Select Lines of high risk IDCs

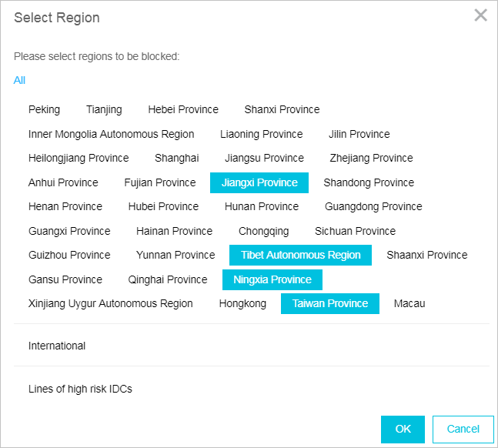(x=80, y=389)
